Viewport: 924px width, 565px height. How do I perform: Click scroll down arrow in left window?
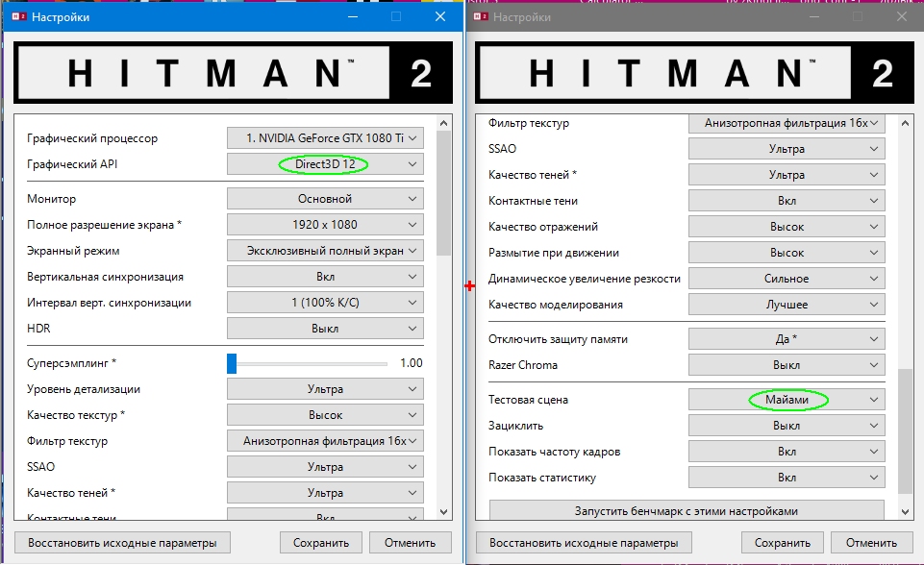[444, 512]
